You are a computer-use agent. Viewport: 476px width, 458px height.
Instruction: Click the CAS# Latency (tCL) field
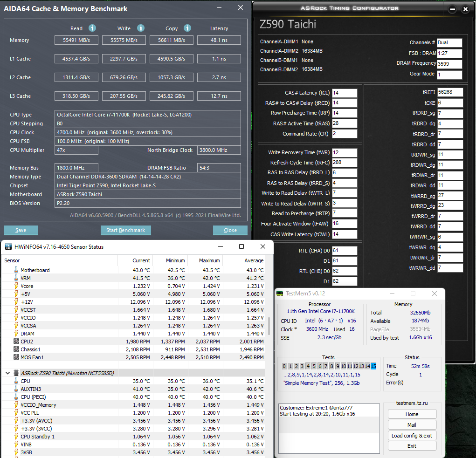coord(345,93)
